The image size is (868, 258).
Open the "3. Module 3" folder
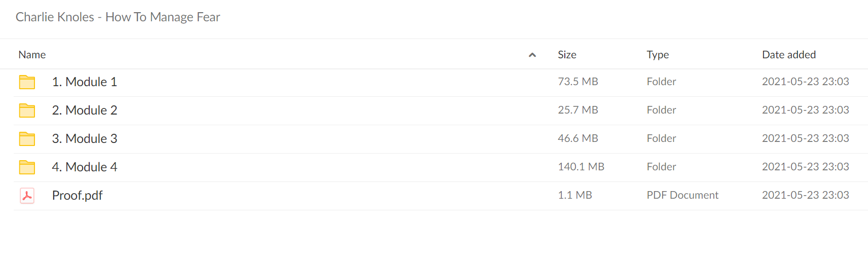pyautogui.click(x=85, y=139)
